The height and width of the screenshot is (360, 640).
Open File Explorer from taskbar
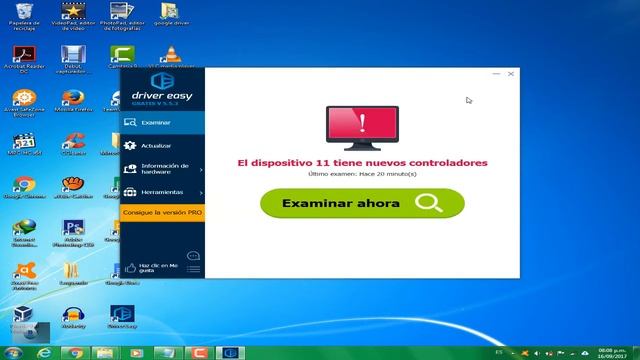click(106, 353)
